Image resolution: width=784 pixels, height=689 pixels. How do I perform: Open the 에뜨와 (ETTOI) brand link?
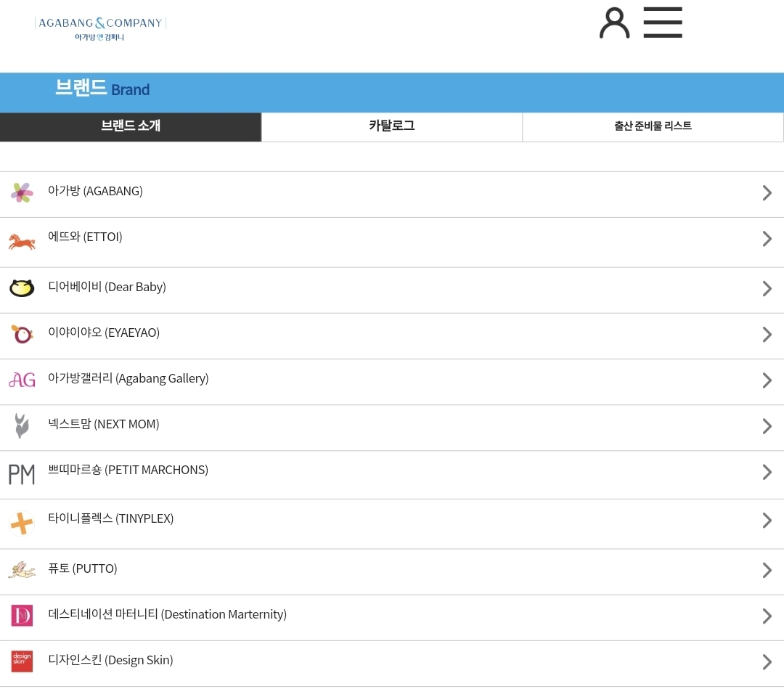pyautogui.click(x=85, y=237)
